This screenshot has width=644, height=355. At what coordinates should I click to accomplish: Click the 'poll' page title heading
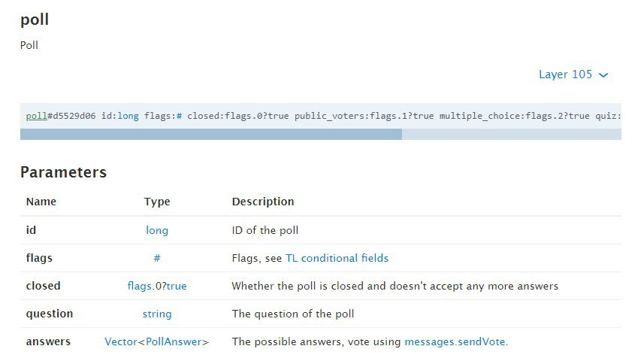click(35, 20)
